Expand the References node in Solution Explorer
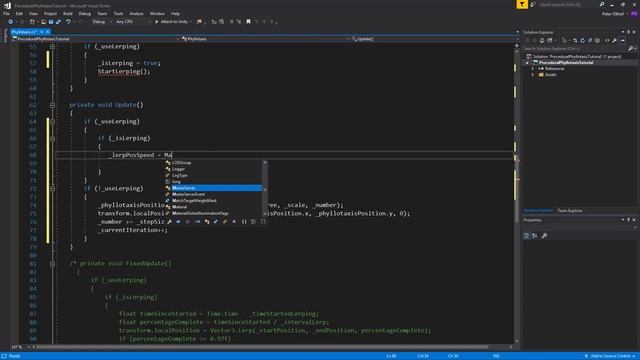The height and width of the screenshot is (360, 640). 533,69
